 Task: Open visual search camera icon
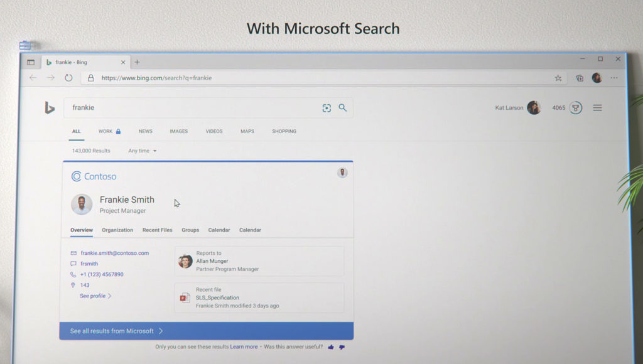coord(327,108)
